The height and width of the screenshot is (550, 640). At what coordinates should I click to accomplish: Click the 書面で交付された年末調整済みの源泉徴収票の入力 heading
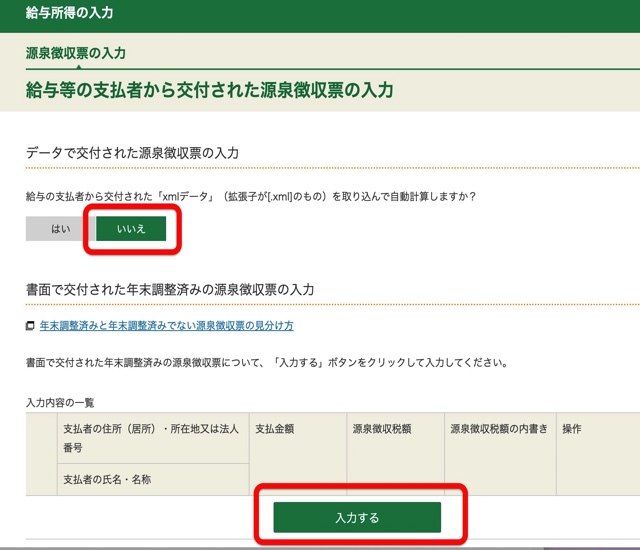click(170, 289)
